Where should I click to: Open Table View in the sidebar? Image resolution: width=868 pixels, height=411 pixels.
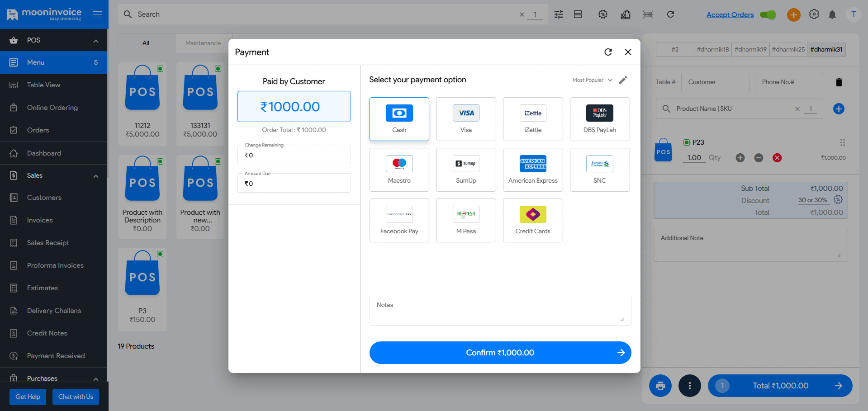tap(53, 85)
